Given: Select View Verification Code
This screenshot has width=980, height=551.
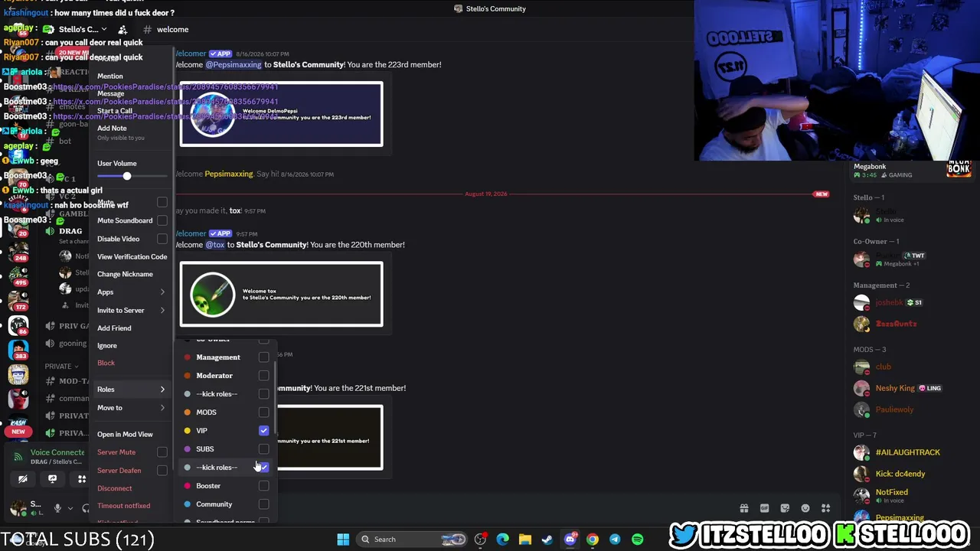Looking at the screenshot, I should tap(132, 257).
